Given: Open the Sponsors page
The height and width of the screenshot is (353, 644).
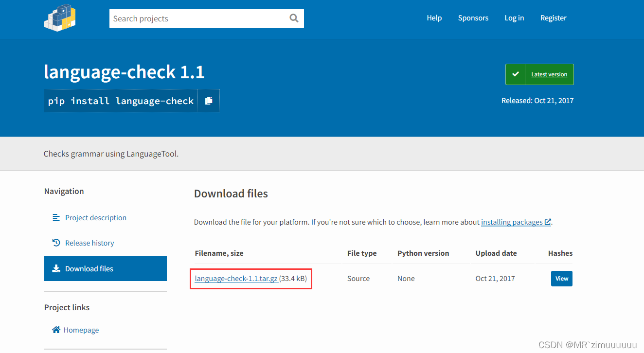Looking at the screenshot, I should [x=473, y=18].
